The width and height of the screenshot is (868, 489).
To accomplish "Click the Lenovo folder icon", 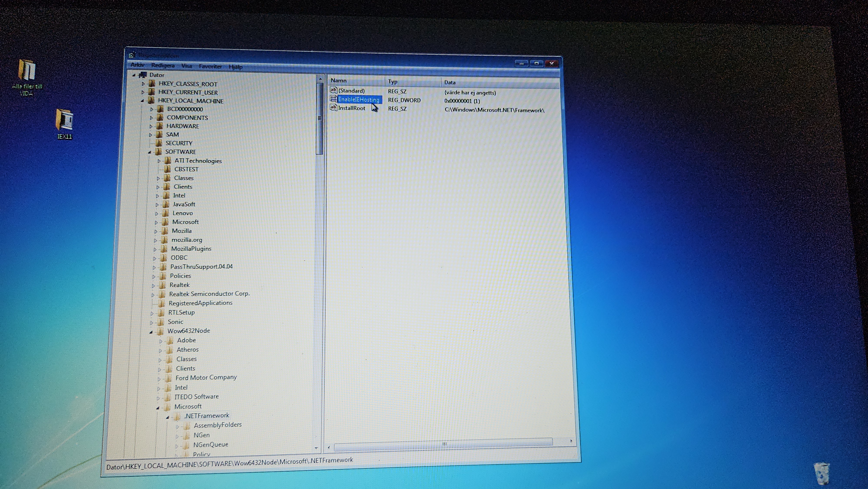I will (165, 213).
